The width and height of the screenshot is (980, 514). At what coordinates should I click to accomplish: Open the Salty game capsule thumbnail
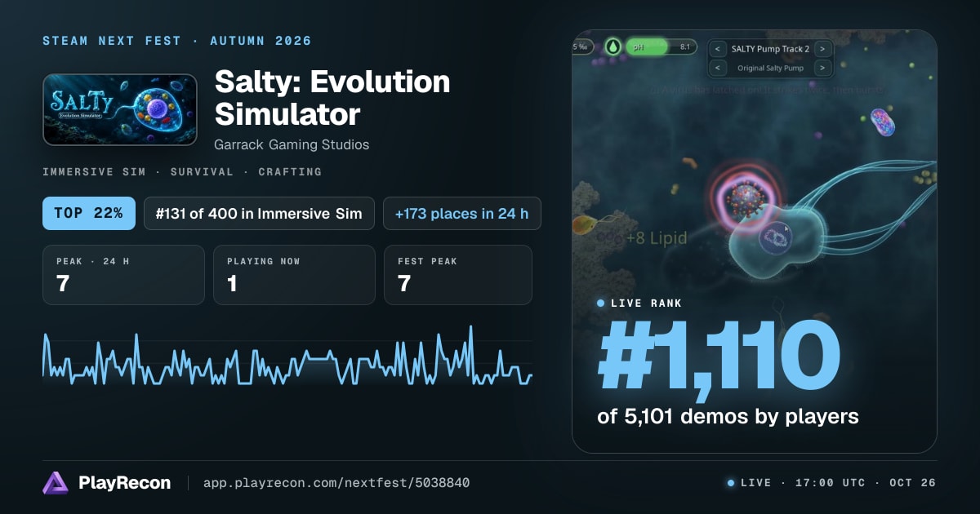[x=120, y=110]
